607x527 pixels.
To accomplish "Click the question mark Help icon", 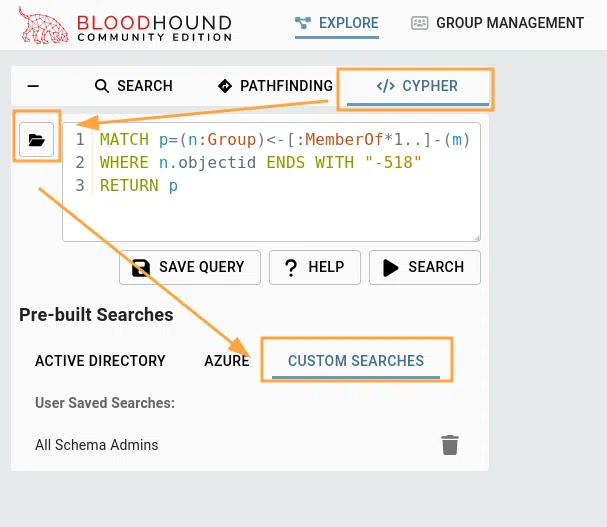I will coord(291,267).
